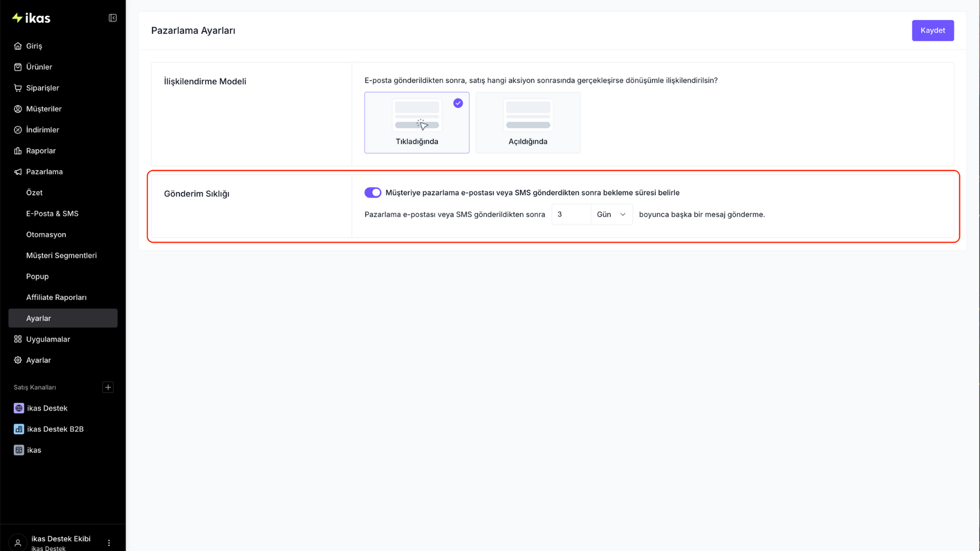Screen dimensions: 980x551
Task: Click the Pazarlama Ayarları page title
Action: click(x=193, y=31)
